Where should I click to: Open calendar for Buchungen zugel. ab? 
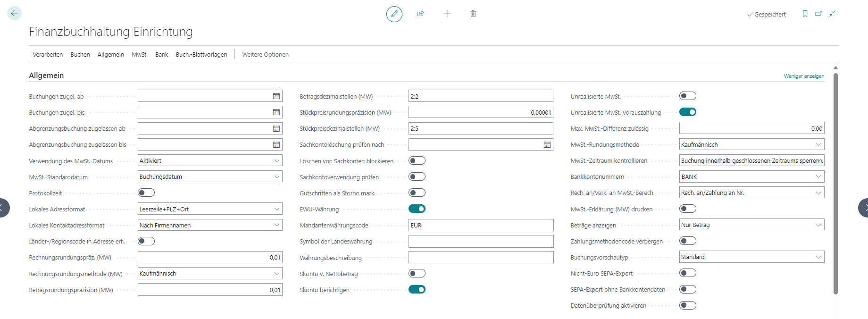(276, 96)
